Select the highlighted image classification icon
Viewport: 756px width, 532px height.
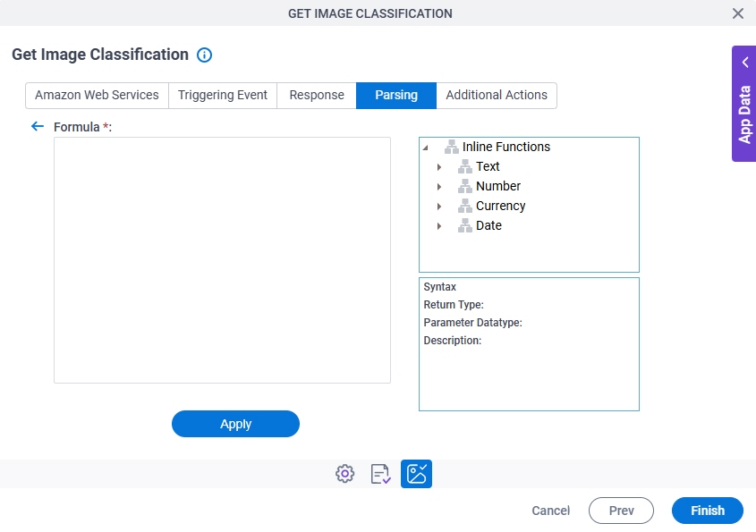tap(416, 474)
